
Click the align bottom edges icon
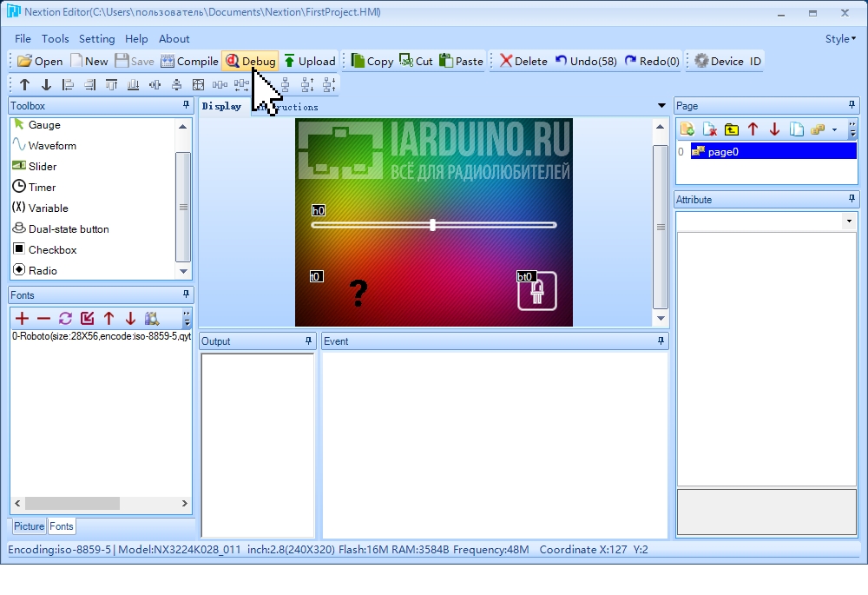coord(133,85)
